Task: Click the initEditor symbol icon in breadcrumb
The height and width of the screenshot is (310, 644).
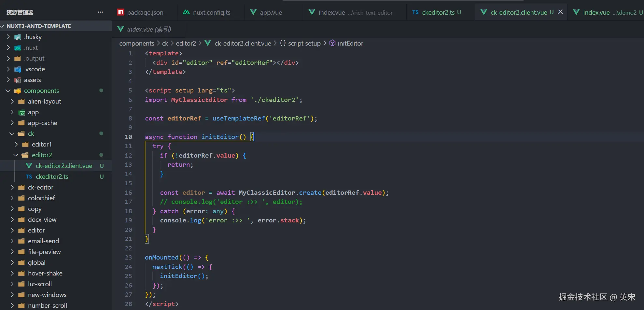Action: tap(332, 43)
